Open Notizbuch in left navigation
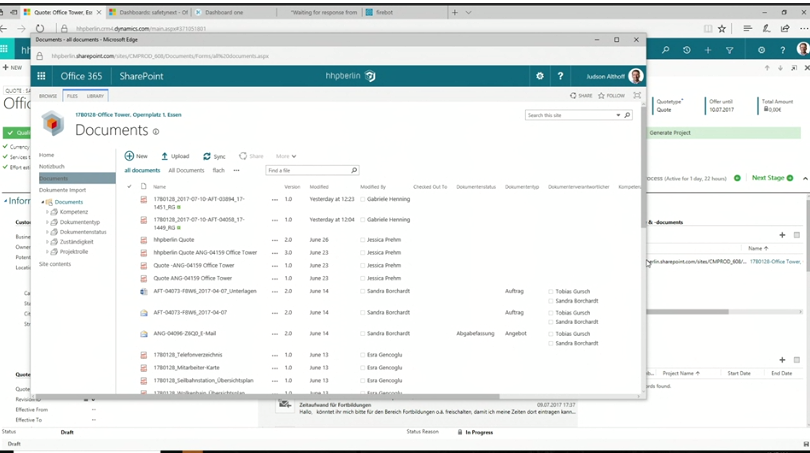This screenshot has width=810, height=453. [x=52, y=166]
